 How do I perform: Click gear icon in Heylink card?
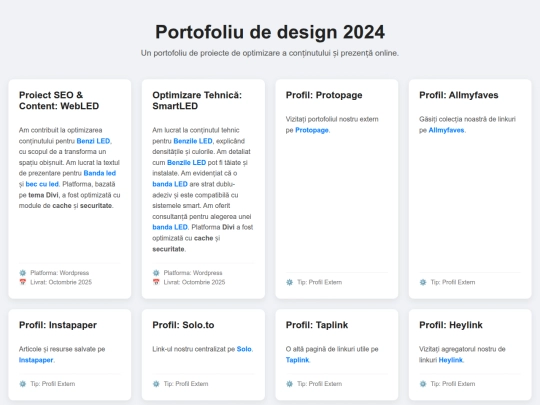click(x=423, y=384)
